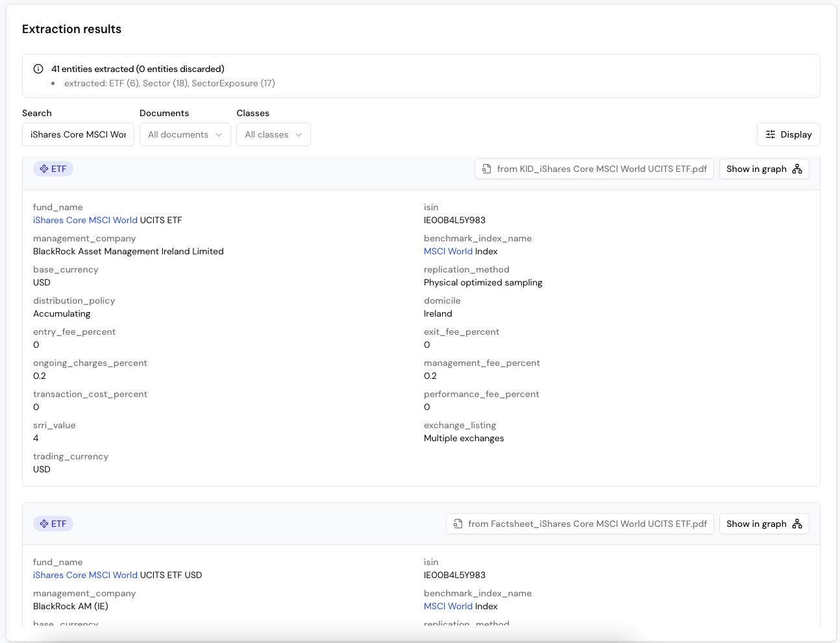Show the second ETF card in graph
The height and width of the screenshot is (643, 840).
(763, 524)
